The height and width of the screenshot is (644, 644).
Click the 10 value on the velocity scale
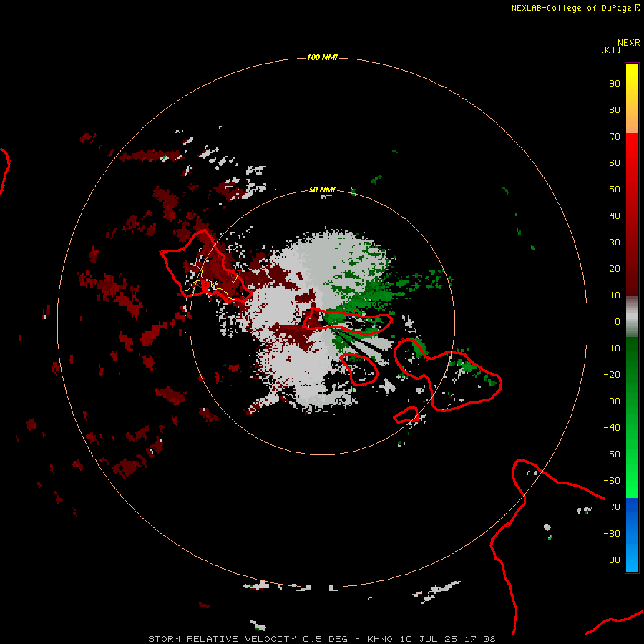click(615, 296)
